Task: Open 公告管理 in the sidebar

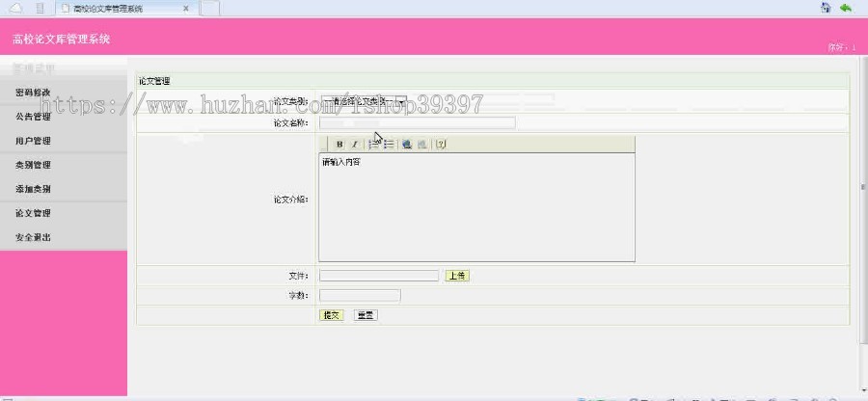Action: 33,118
